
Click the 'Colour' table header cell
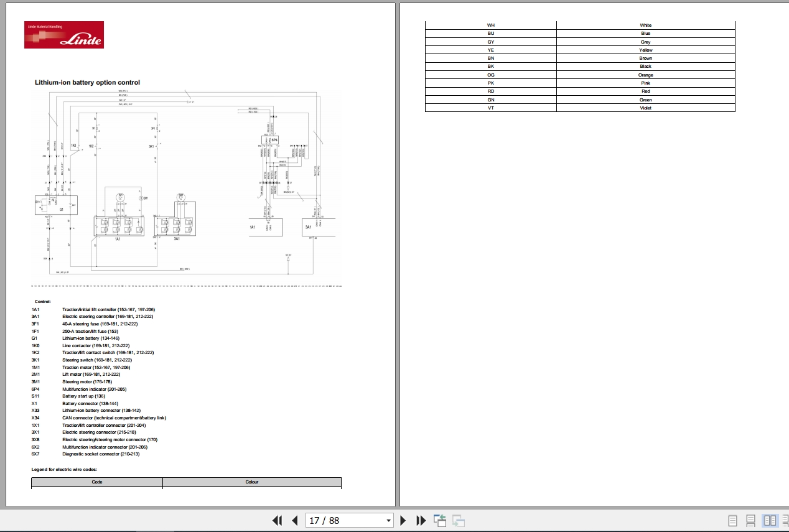[252, 482]
